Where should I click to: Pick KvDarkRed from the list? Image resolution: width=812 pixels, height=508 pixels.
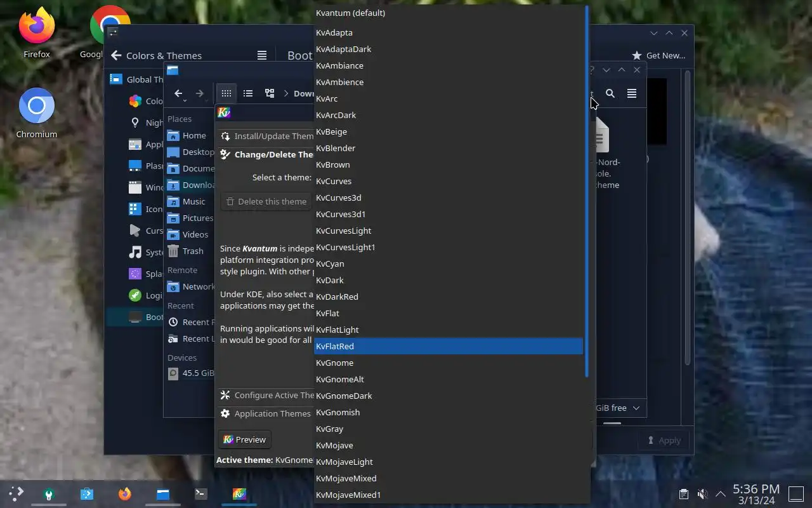click(449, 297)
